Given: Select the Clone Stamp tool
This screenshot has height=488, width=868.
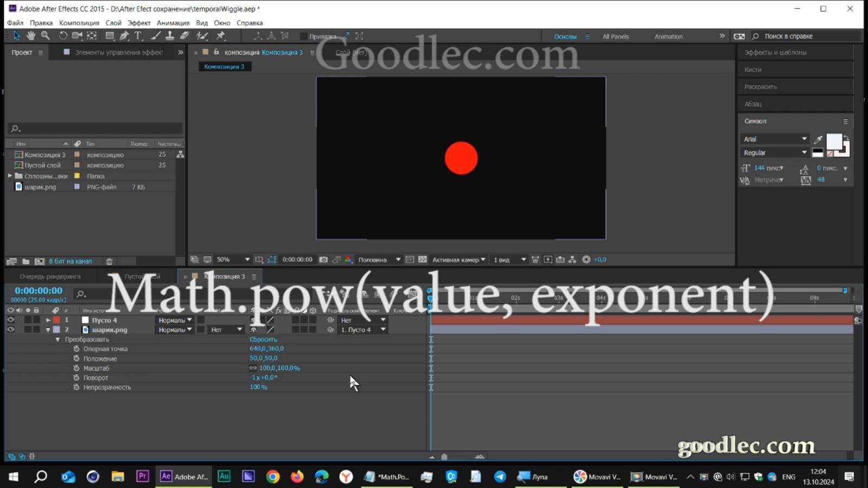Looking at the screenshot, I should 170,36.
